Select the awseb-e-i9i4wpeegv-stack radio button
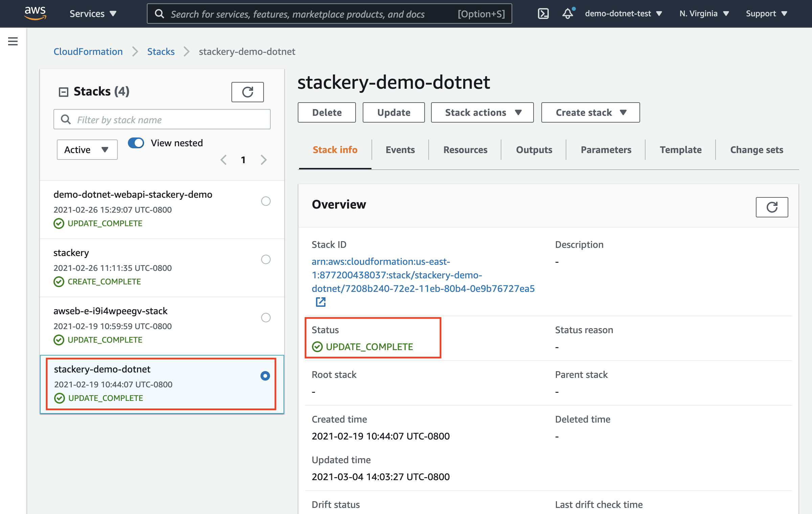 266,318
